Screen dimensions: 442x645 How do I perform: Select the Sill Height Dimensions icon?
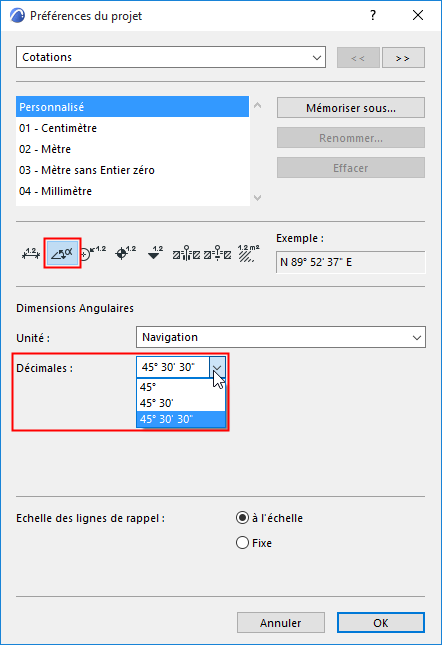[218, 254]
